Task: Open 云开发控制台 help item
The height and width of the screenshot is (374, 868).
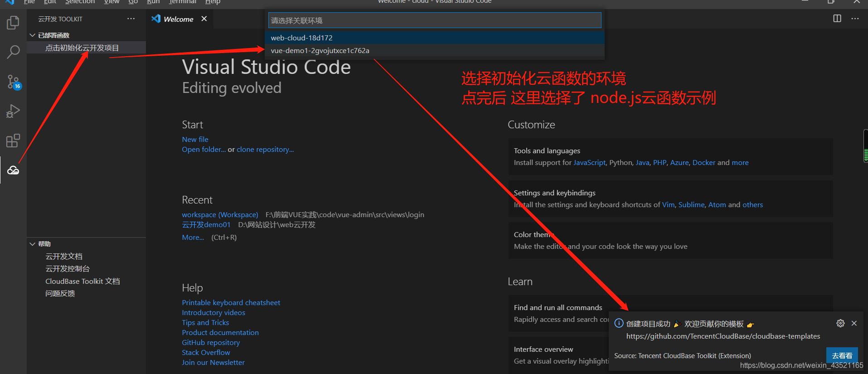Action: pyautogui.click(x=68, y=268)
